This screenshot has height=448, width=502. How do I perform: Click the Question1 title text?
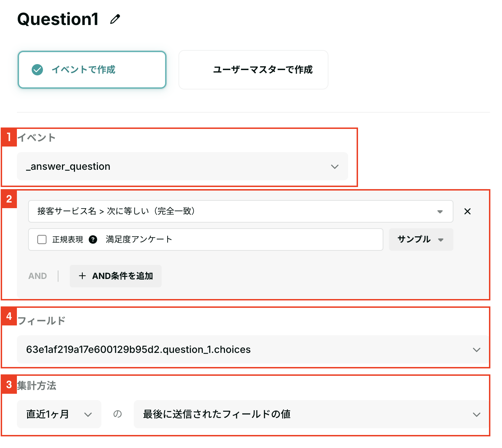(x=58, y=19)
